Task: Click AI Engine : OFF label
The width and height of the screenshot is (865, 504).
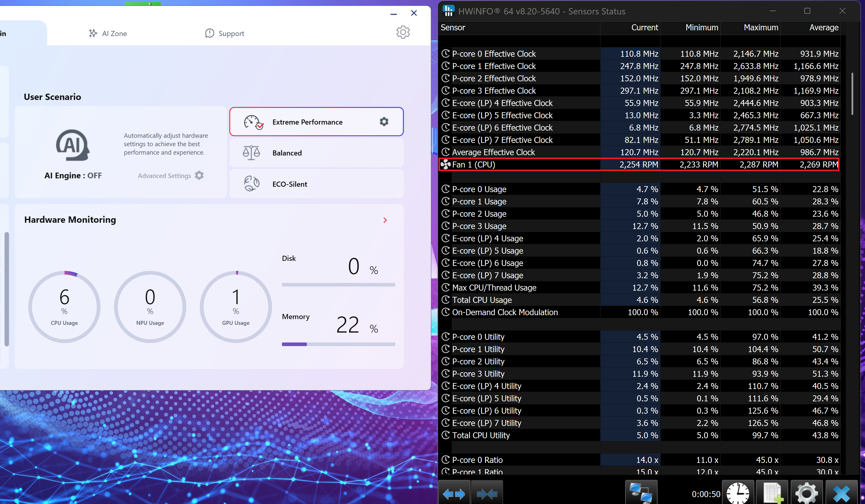Action: click(x=73, y=175)
